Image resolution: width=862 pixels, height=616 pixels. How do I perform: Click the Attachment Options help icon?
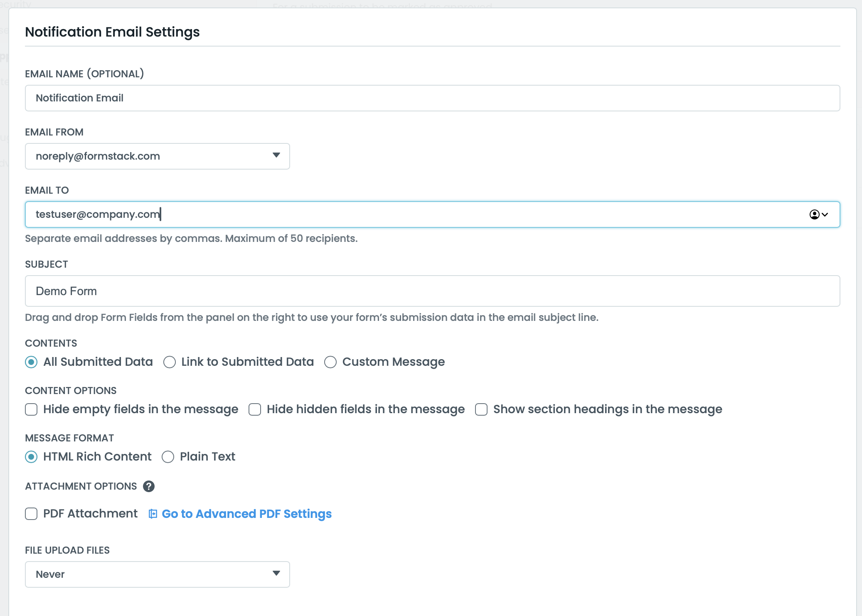pos(149,486)
